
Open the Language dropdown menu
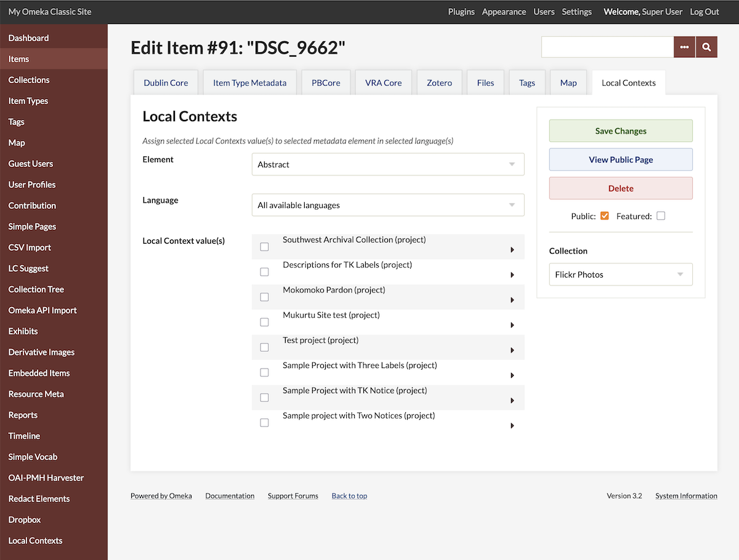click(387, 205)
